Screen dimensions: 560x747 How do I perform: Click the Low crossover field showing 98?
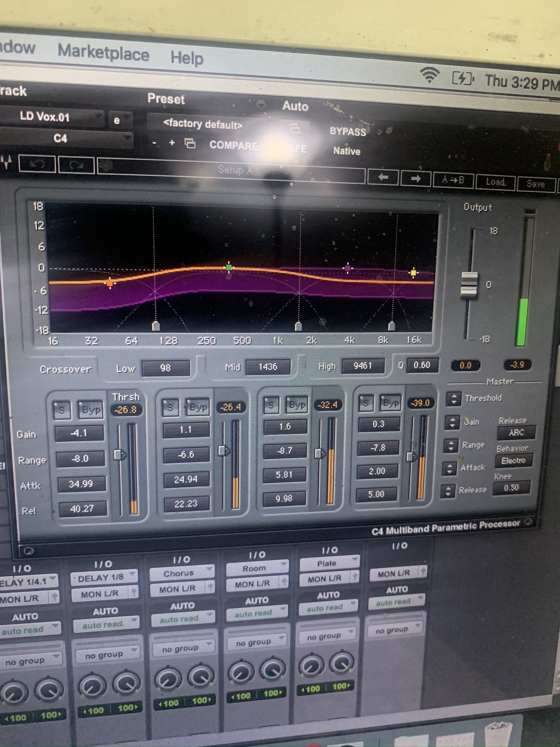click(x=166, y=368)
